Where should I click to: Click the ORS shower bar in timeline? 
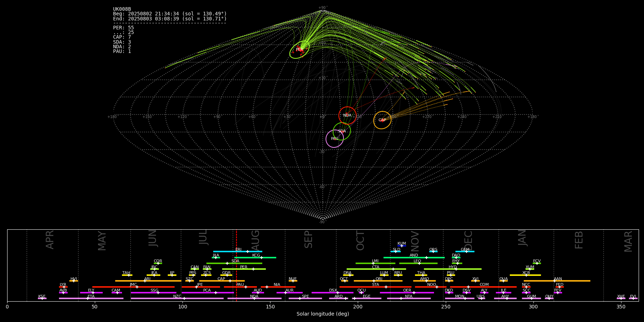(x=433, y=252)
